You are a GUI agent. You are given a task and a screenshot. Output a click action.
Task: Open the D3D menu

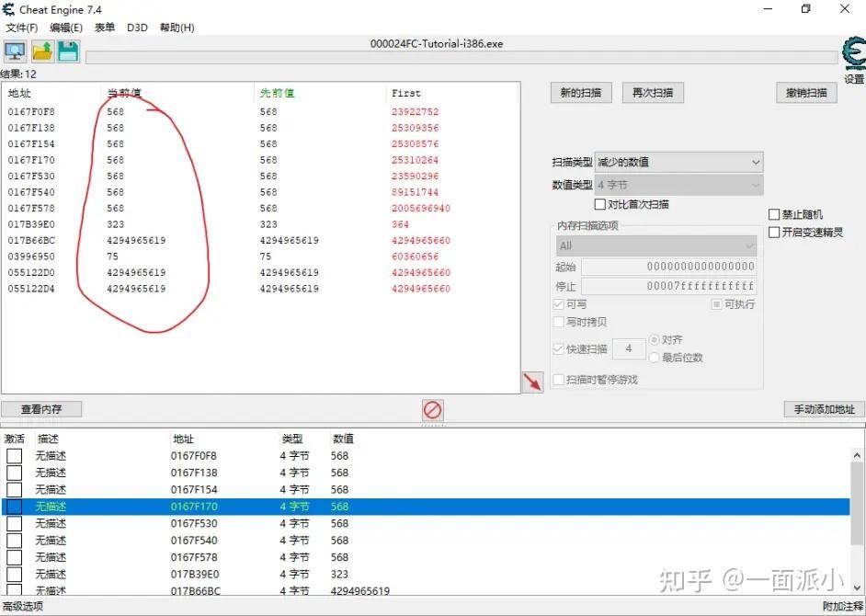pos(137,28)
